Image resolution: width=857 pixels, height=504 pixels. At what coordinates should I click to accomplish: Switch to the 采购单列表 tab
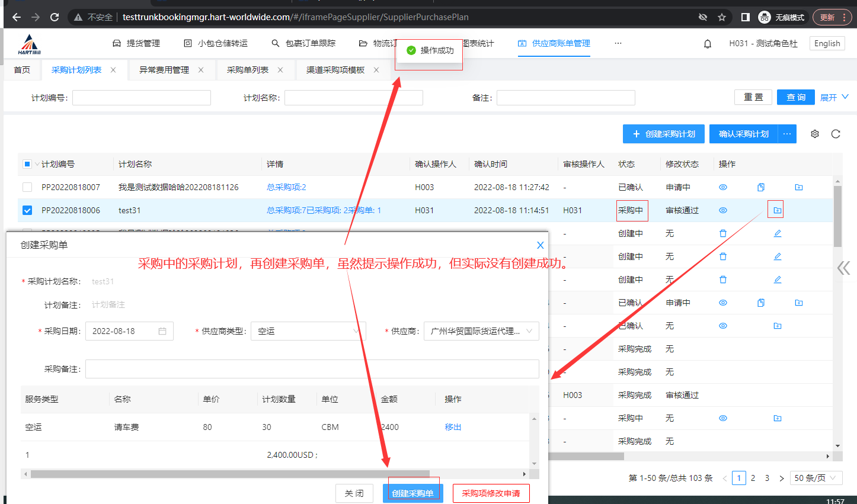click(247, 70)
